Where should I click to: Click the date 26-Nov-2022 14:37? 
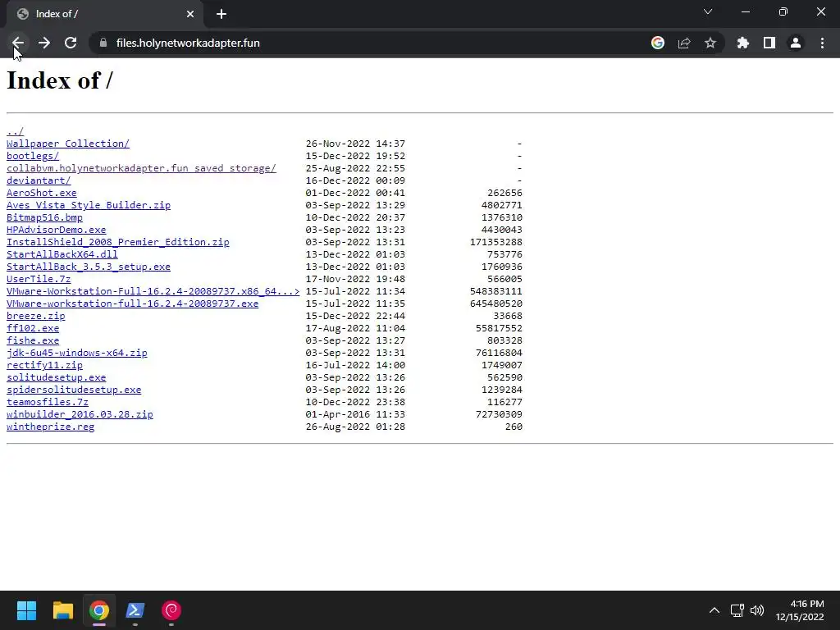355,144
